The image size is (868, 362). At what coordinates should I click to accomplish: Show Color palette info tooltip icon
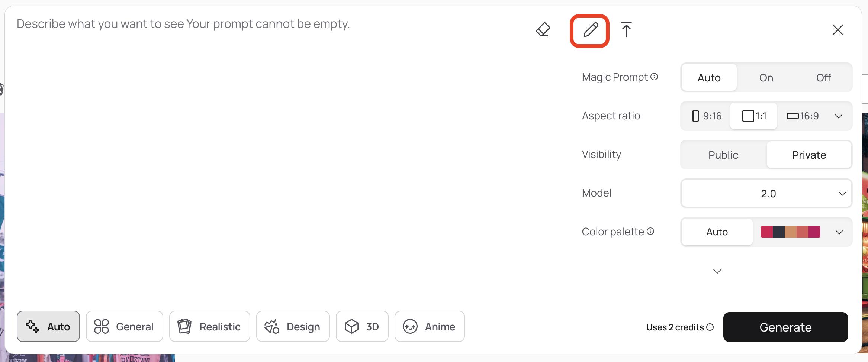click(650, 231)
